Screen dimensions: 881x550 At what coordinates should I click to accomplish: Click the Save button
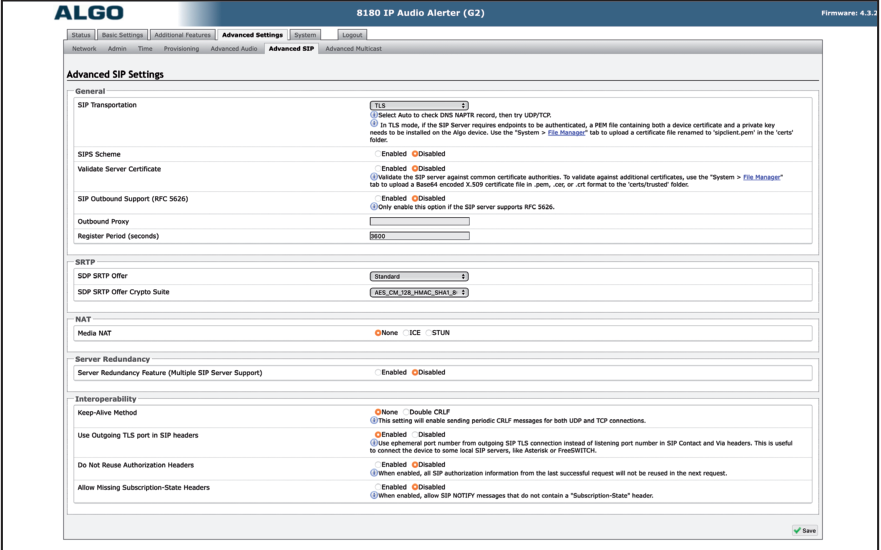click(x=806, y=529)
